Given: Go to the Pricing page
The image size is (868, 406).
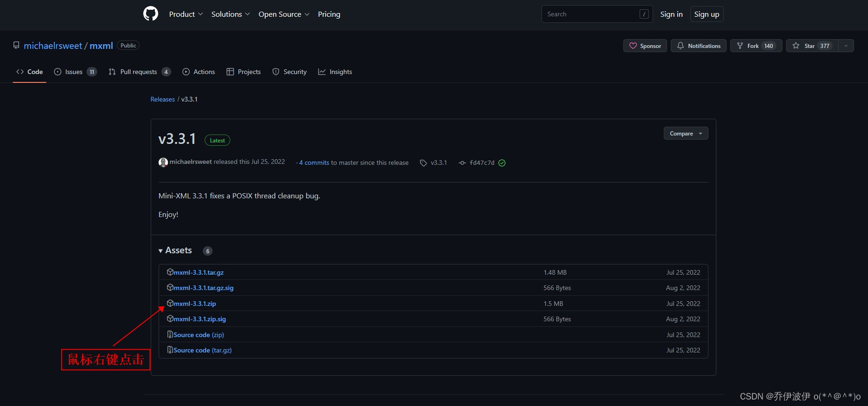Looking at the screenshot, I should [329, 14].
